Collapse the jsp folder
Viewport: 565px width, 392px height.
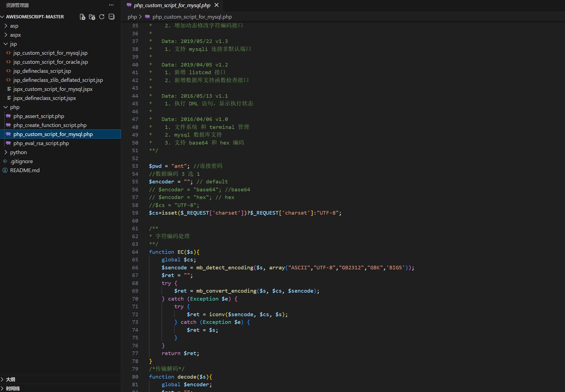pyautogui.click(x=13, y=44)
